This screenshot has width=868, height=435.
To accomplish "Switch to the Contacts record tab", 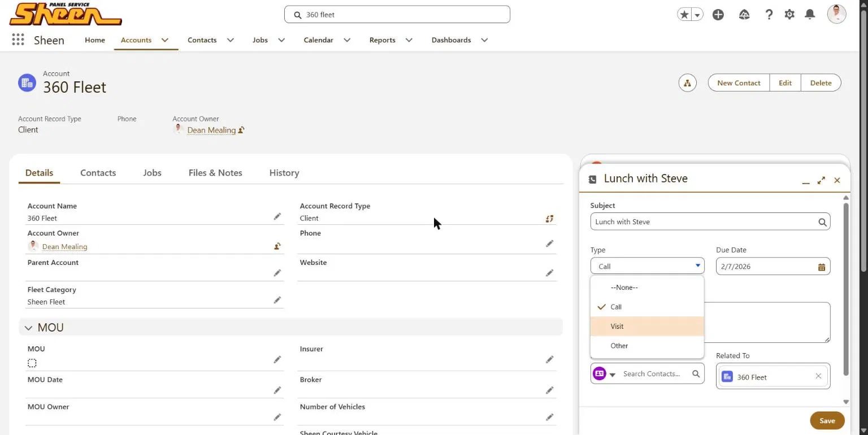I will point(98,173).
